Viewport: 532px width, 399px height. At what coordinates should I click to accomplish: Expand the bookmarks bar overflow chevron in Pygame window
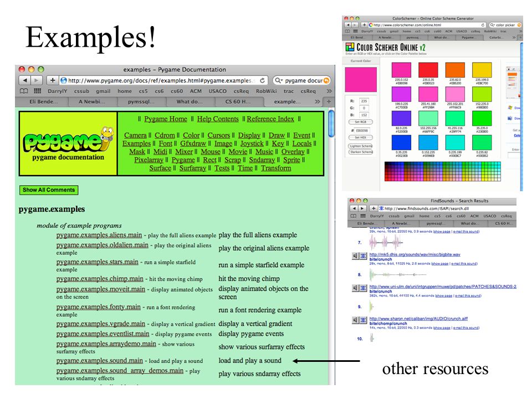click(329, 91)
